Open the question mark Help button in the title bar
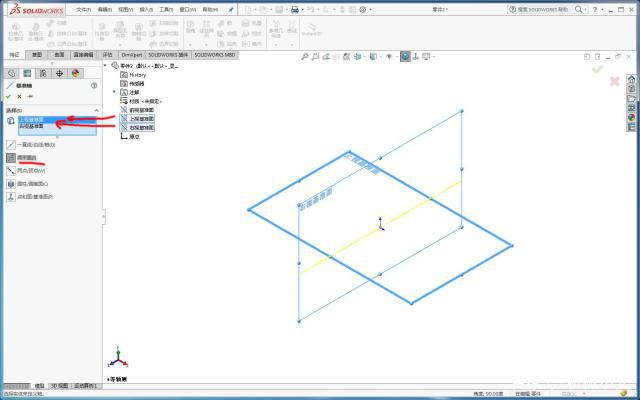This screenshot has width=640, height=400. coord(595,9)
